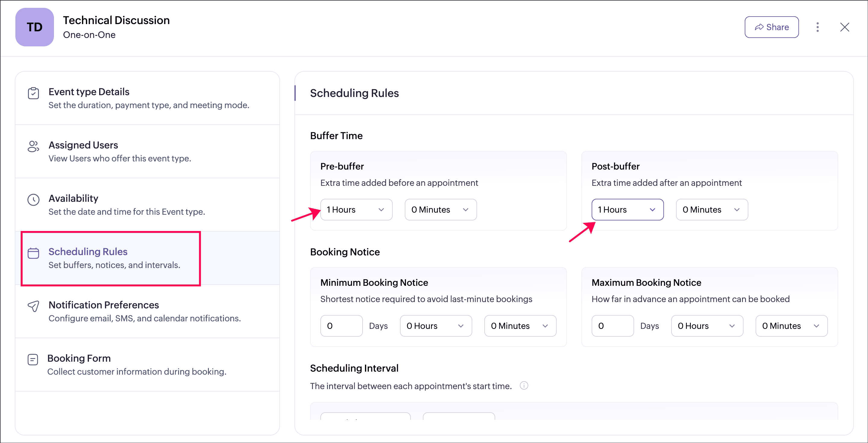Open Maximum Booking Notice minutes dropdown
The image size is (868, 443).
pos(791,326)
